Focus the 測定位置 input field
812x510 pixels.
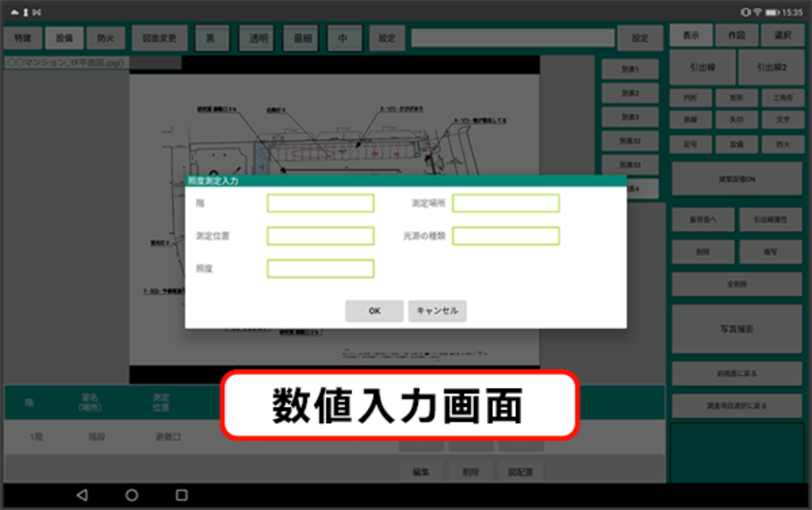click(x=321, y=236)
